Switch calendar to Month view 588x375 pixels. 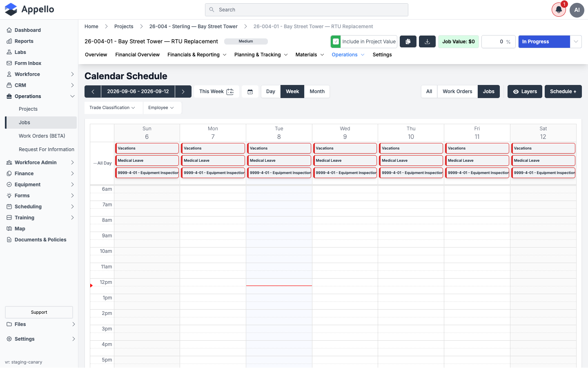pyautogui.click(x=317, y=92)
